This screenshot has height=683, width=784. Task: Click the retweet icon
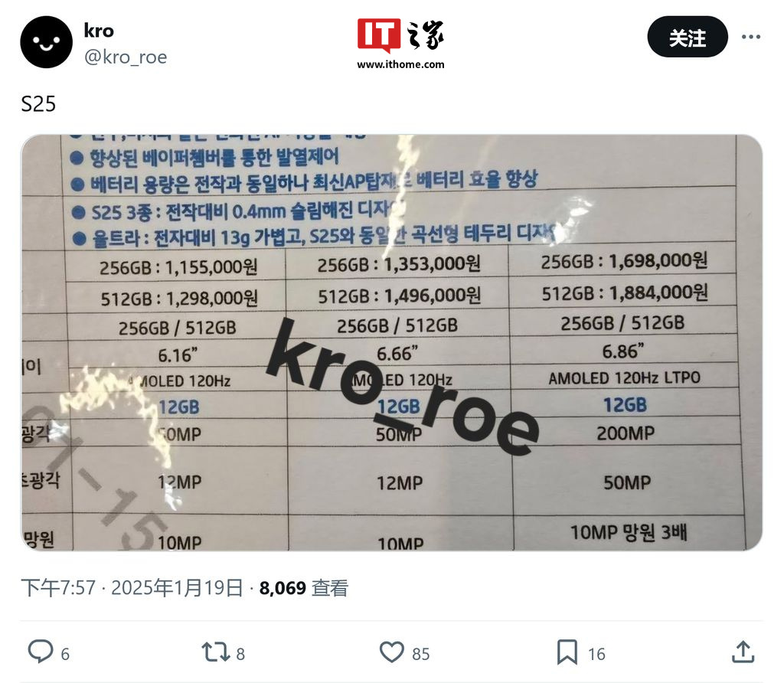point(215,652)
